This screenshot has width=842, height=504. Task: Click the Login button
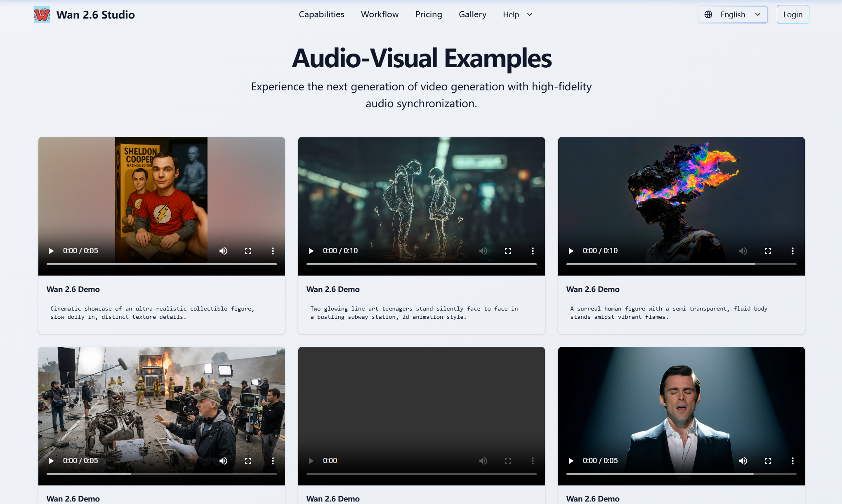pyautogui.click(x=792, y=14)
